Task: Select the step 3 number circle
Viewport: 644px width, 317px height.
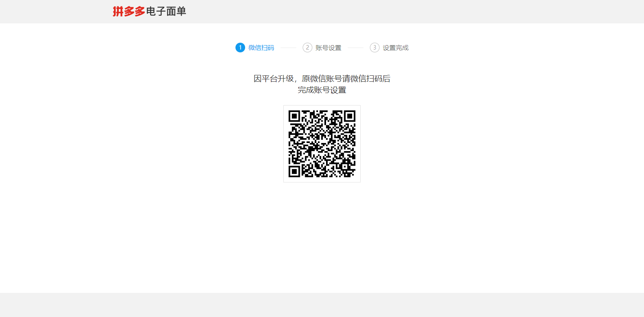Action: tap(375, 48)
